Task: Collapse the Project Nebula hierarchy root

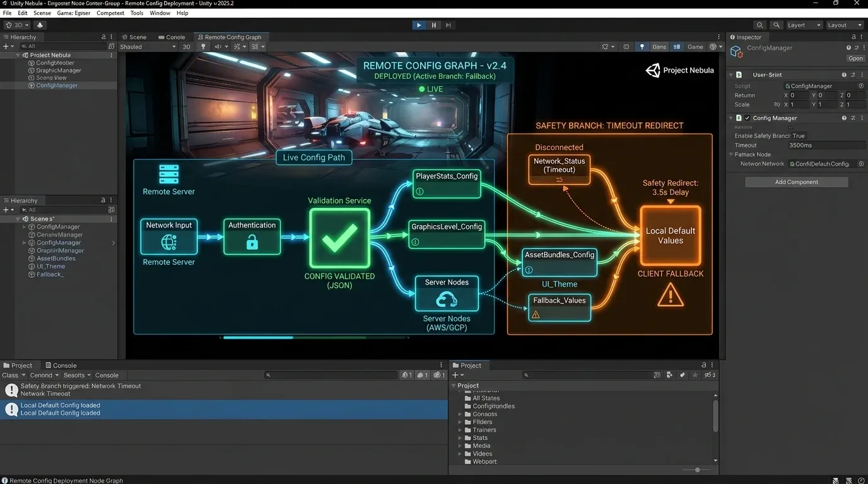Action: [x=18, y=55]
